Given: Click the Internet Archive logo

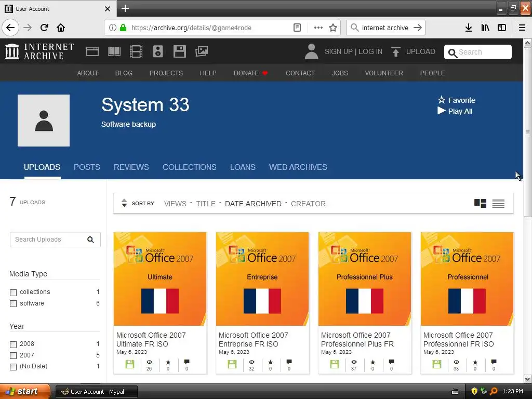Looking at the screenshot, I should click(39, 51).
